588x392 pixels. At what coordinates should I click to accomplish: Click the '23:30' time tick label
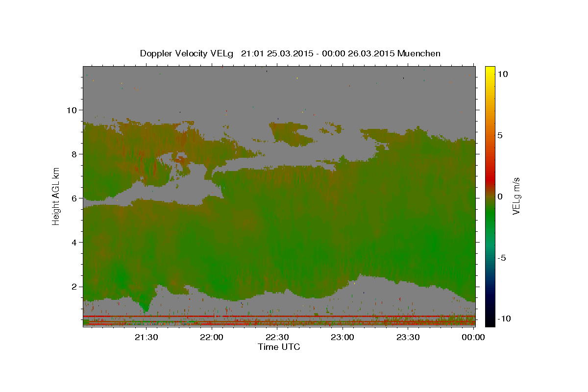pos(408,337)
